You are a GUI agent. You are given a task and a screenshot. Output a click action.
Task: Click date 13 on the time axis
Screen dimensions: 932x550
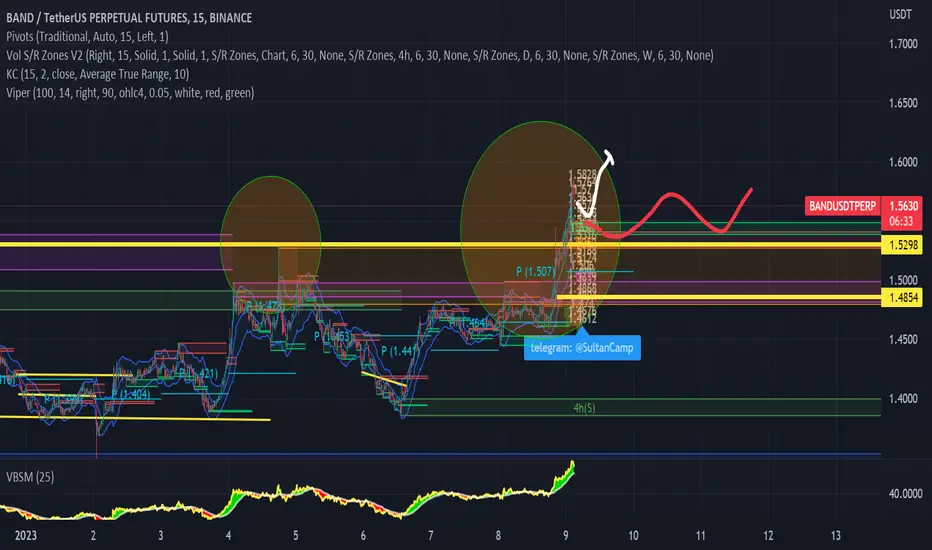pyautogui.click(x=836, y=536)
